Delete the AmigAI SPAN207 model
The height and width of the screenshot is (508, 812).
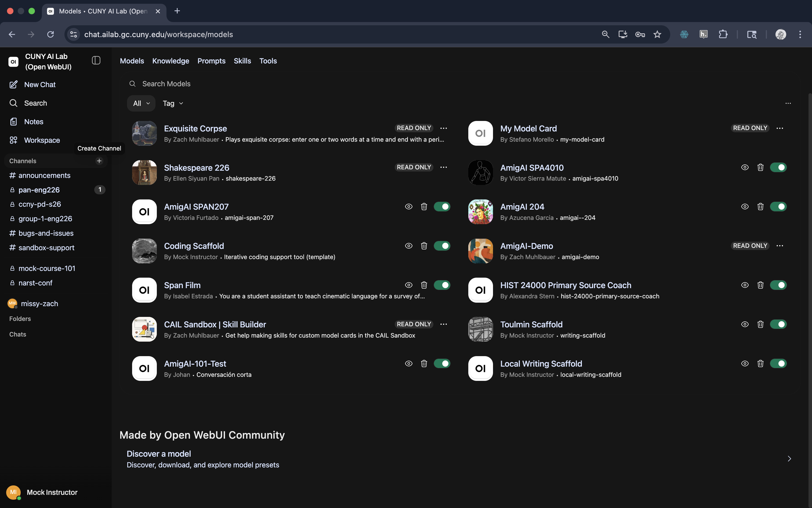click(x=424, y=207)
